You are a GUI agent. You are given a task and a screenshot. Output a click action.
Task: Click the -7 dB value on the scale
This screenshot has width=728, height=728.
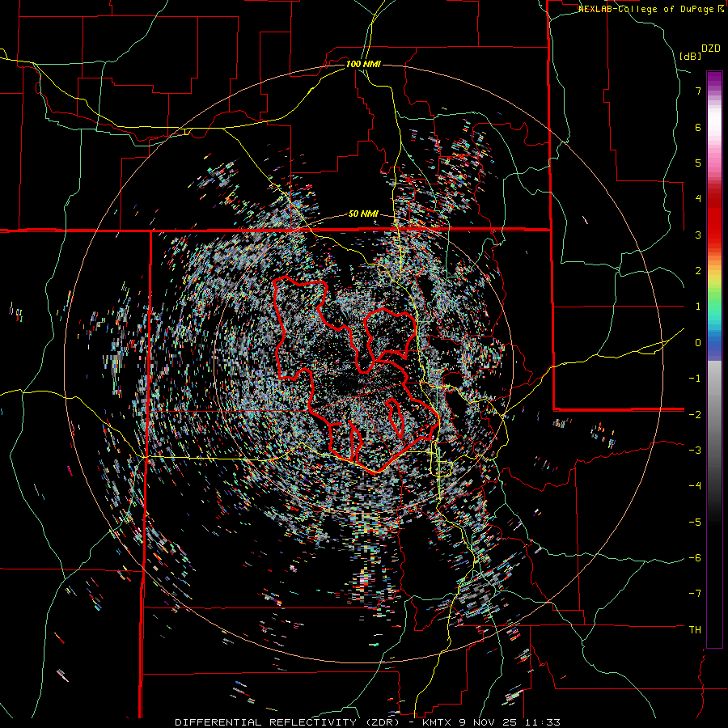(x=695, y=594)
